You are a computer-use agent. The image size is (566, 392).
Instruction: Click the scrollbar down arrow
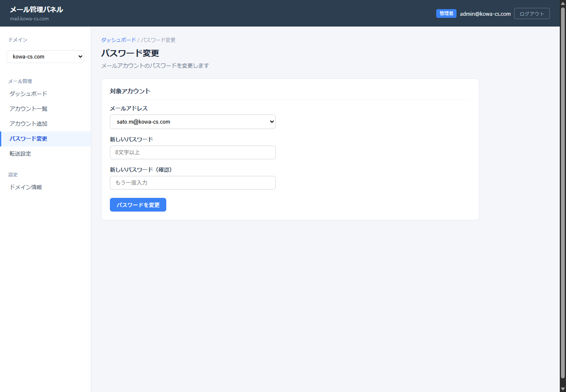click(563, 389)
